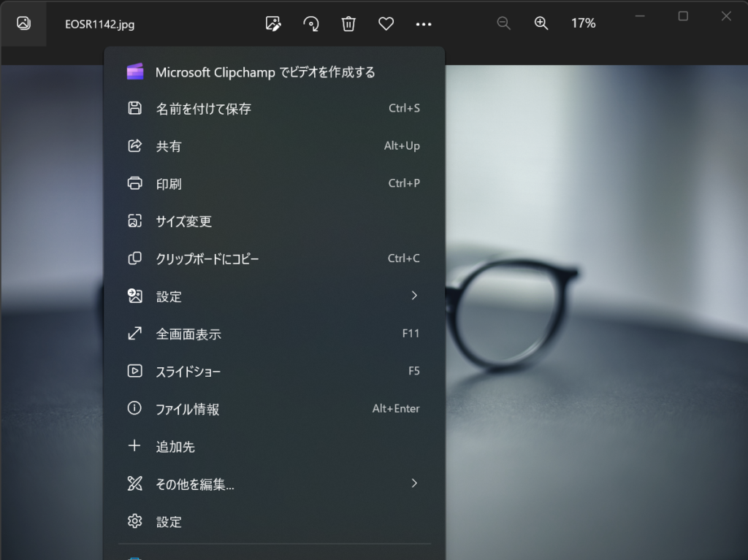This screenshot has width=748, height=560.
Task: Click the 17% zoom level value
Action: click(x=584, y=23)
